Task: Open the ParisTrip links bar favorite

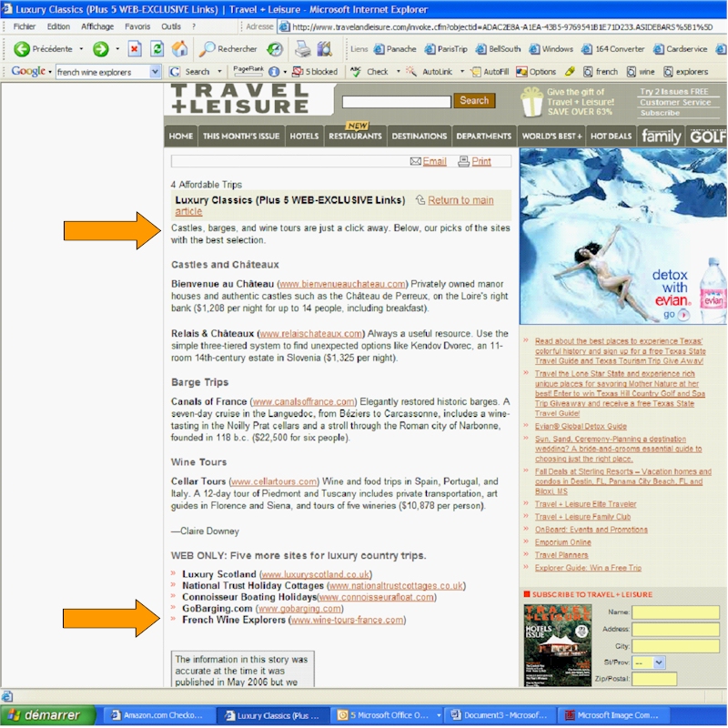Action: pyautogui.click(x=446, y=49)
